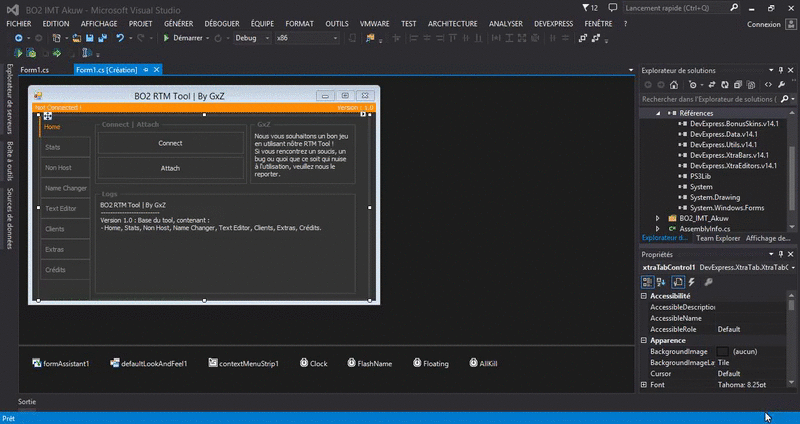
Task: Click the Attach button on the form
Action: pos(170,168)
